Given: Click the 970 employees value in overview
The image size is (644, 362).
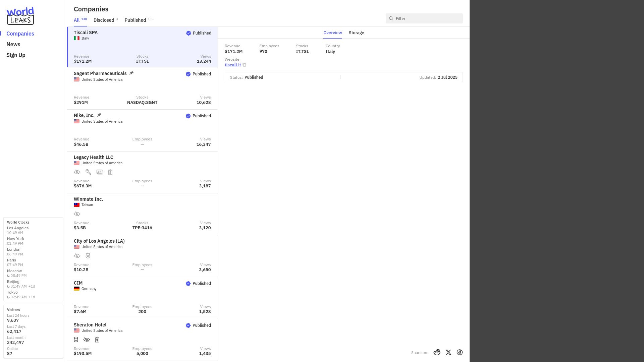Looking at the screenshot, I should 263,52.
